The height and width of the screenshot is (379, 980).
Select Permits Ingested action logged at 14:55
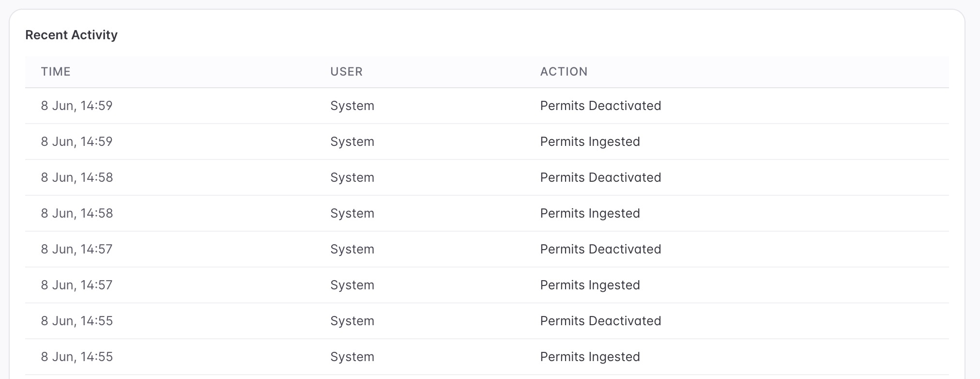pos(590,357)
